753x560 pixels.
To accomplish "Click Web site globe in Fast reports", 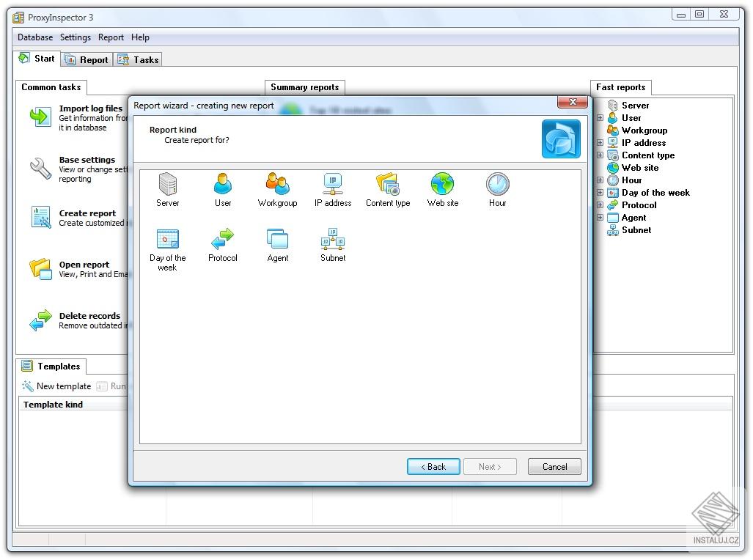I will tap(613, 168).
